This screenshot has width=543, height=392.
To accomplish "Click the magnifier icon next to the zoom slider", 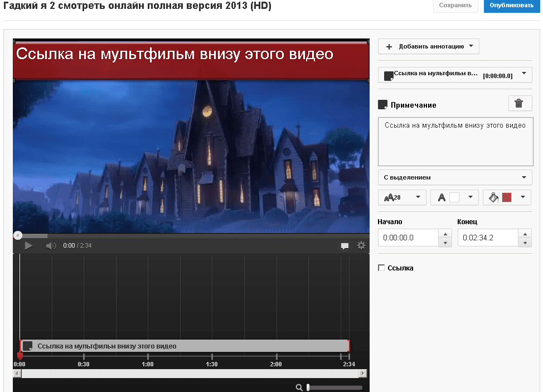I will point(299,388).
